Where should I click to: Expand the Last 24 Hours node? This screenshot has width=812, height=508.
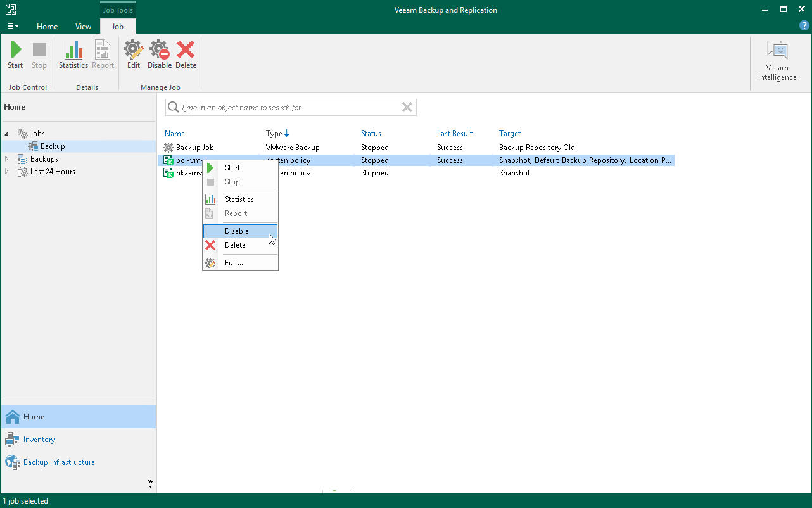click(8, 172)
